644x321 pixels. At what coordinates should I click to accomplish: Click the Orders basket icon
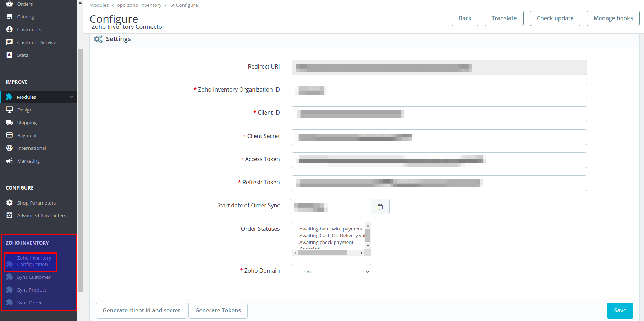click(10, 4)
